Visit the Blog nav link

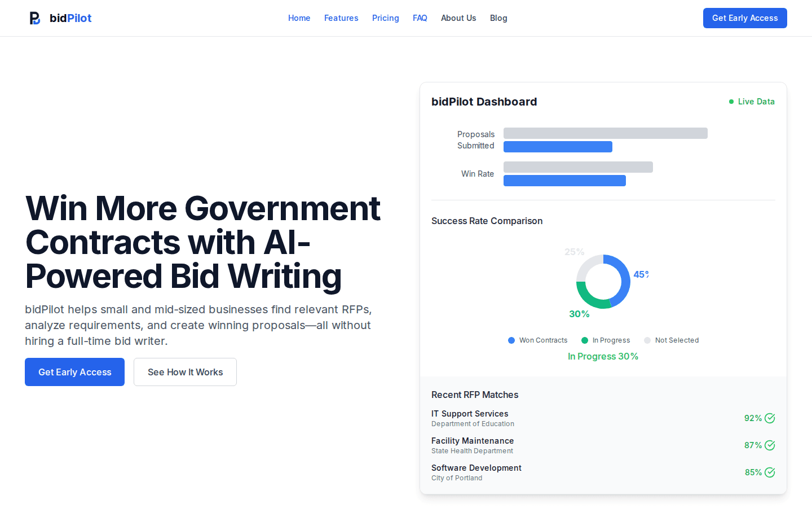[498, 18]
